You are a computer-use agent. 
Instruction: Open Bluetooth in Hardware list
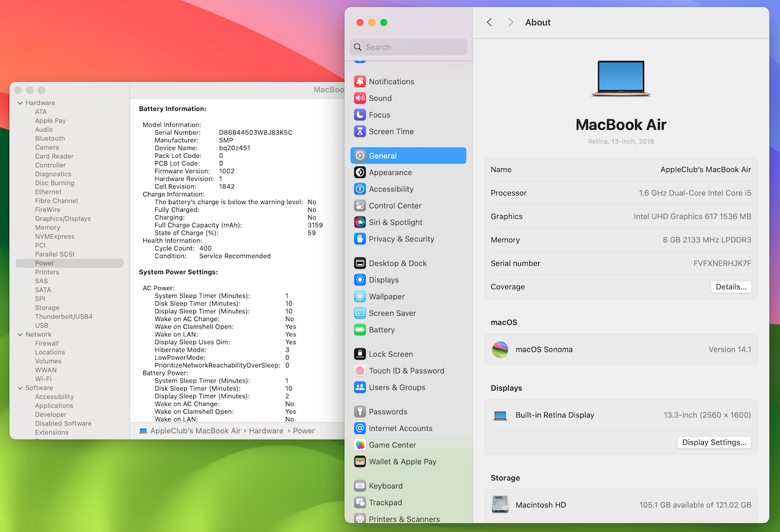point(50,138)
